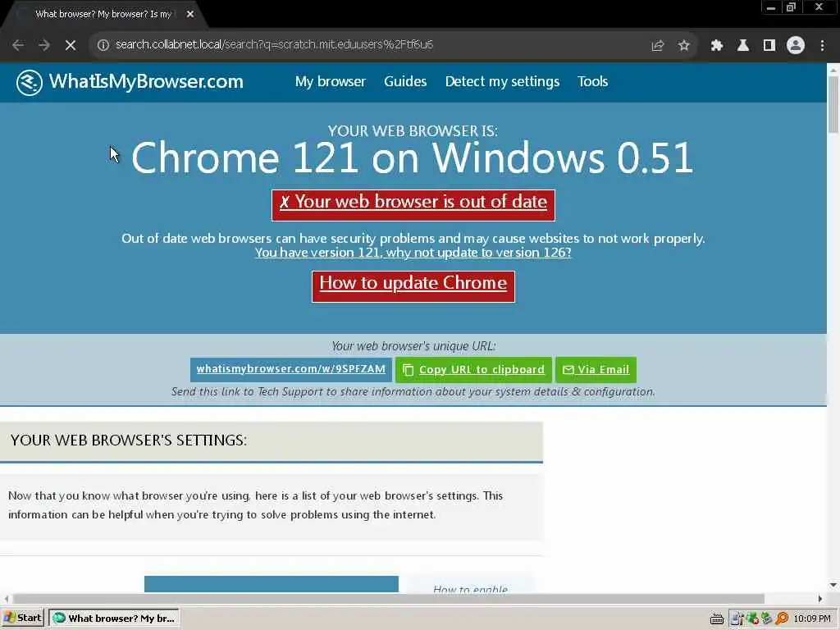
Task: Click the envelope icon on Via Email
Action: [x=568, y=370]
